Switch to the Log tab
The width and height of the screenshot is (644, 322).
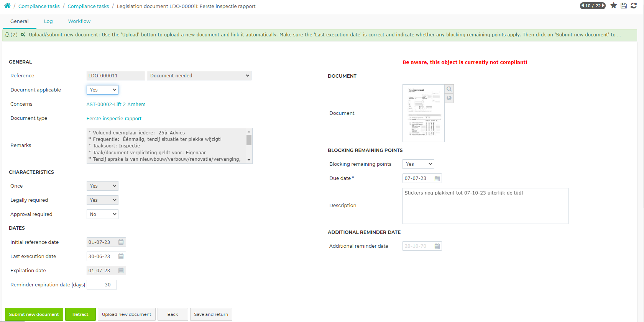[x=48, y=21]
